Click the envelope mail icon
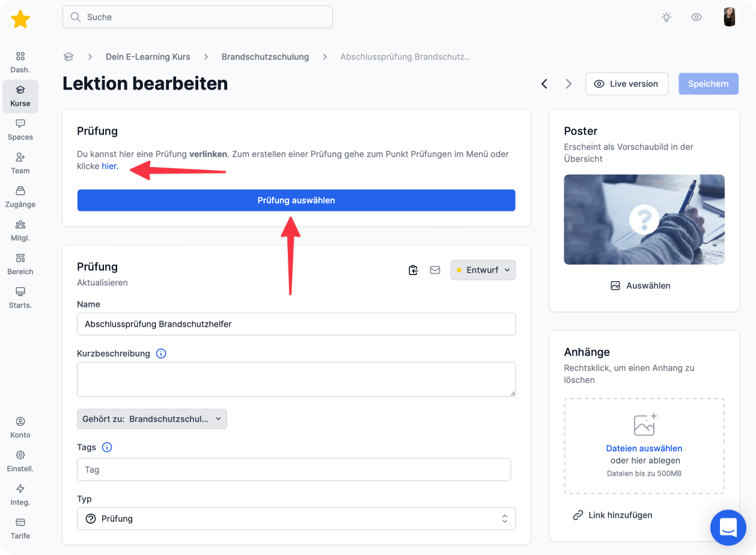Screen dimensions: 756x555 tap(435, 270)
